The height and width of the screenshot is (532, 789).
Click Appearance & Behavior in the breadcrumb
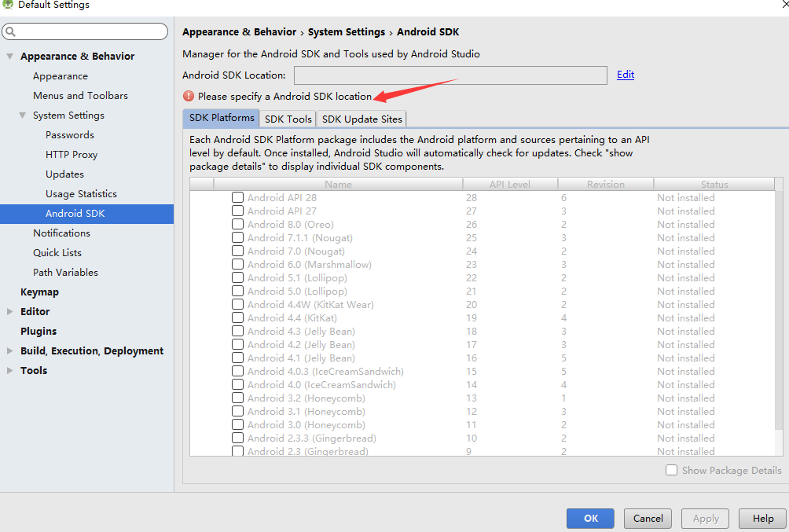point(239,32)
